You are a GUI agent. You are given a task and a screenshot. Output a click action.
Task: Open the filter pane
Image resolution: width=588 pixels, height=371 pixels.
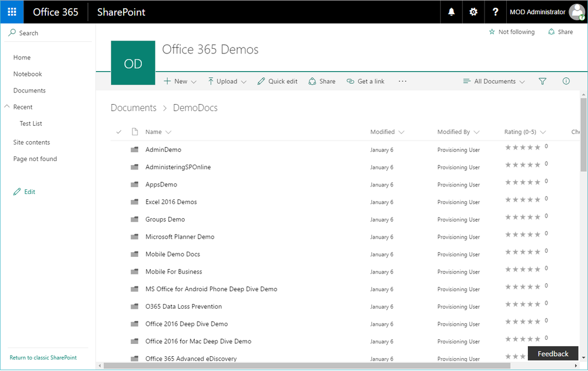(542, 81)
